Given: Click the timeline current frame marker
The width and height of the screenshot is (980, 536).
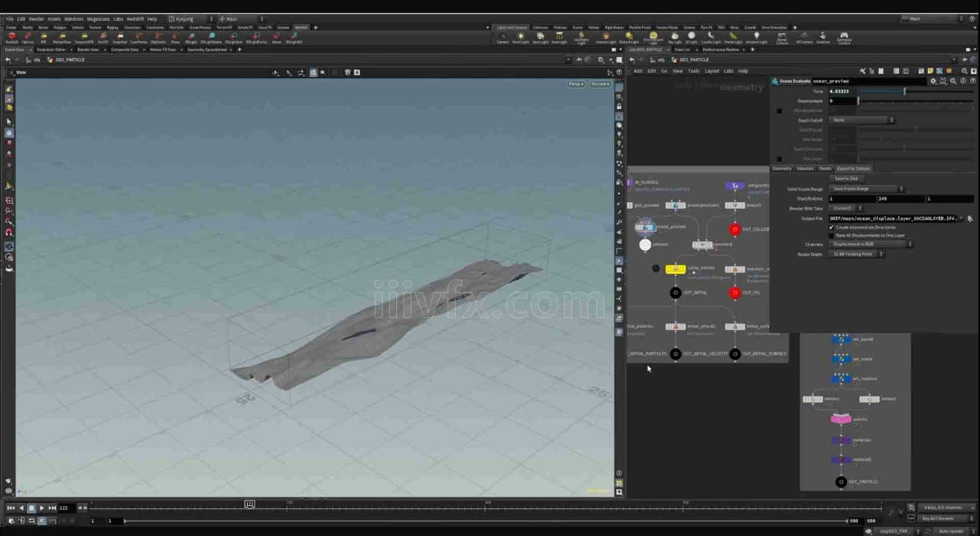Looking at the screenshot, I should click(x=249, y=504).
